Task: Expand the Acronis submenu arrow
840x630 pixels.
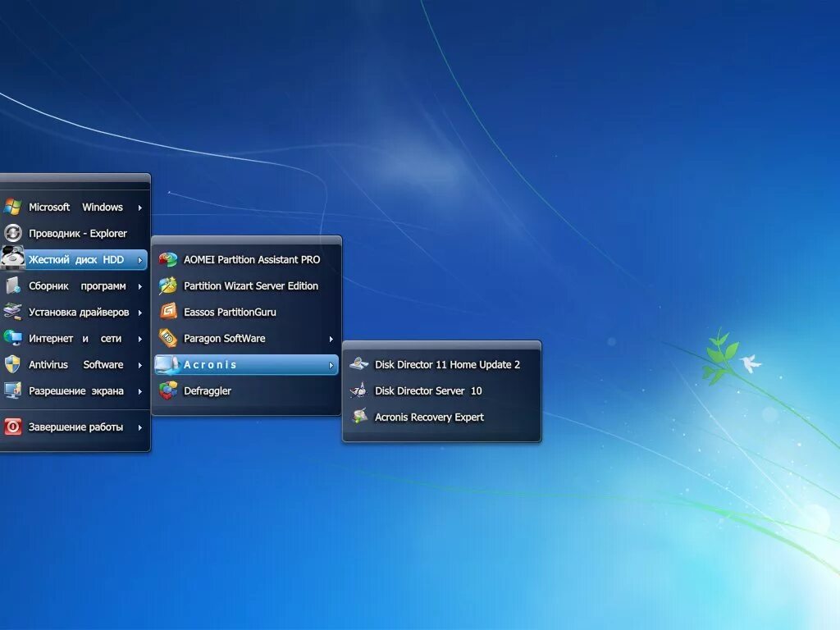Action: (331, 365)
